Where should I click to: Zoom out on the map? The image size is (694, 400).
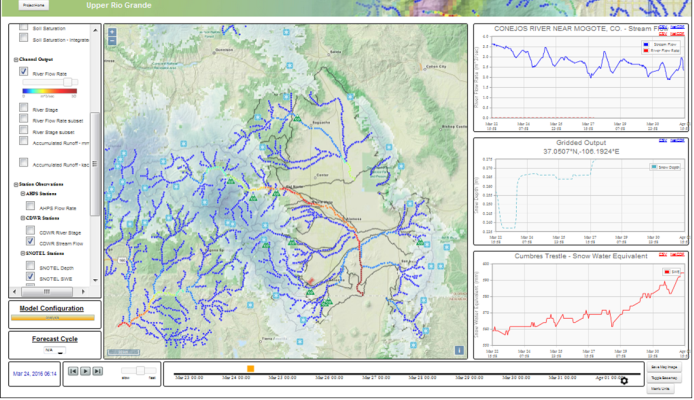click(112, 44)
